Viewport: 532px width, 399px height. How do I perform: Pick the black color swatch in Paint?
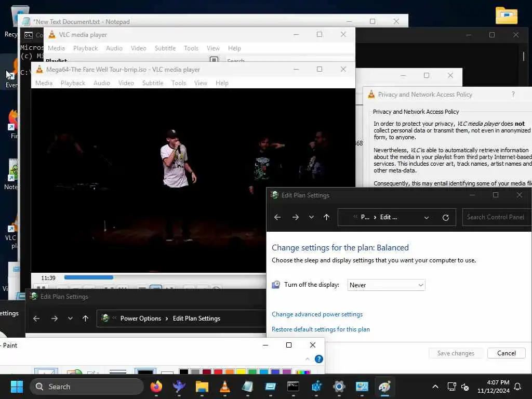(183, 371)
